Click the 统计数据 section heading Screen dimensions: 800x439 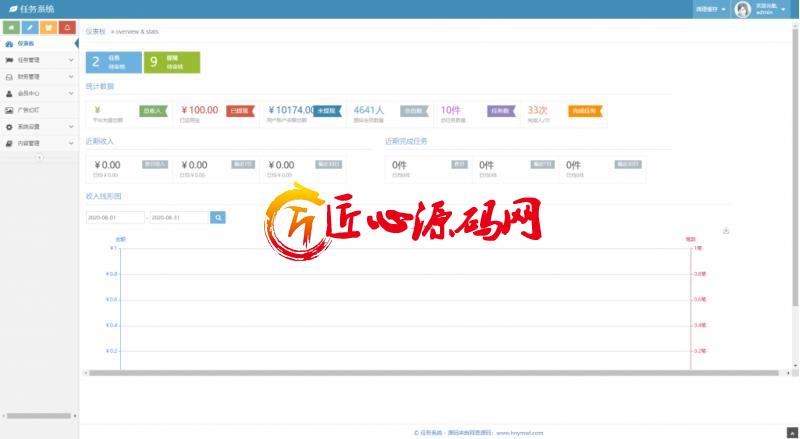100,86
